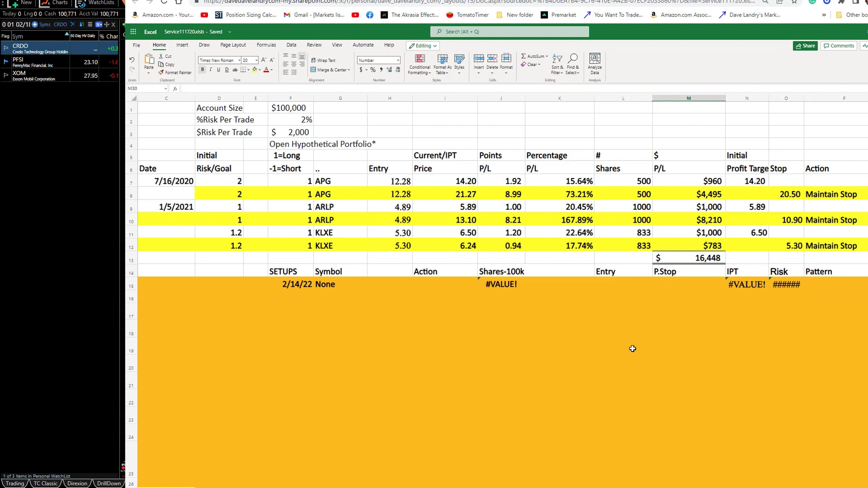Switch to the Data ribbon tab

tap(291, 45)
